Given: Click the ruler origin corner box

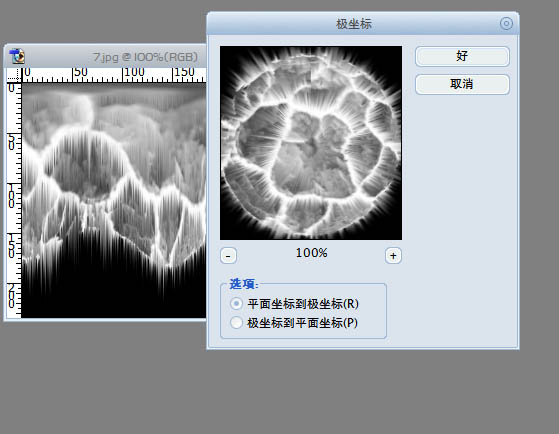Looking at the screenshot, I should tap(14, 75).
